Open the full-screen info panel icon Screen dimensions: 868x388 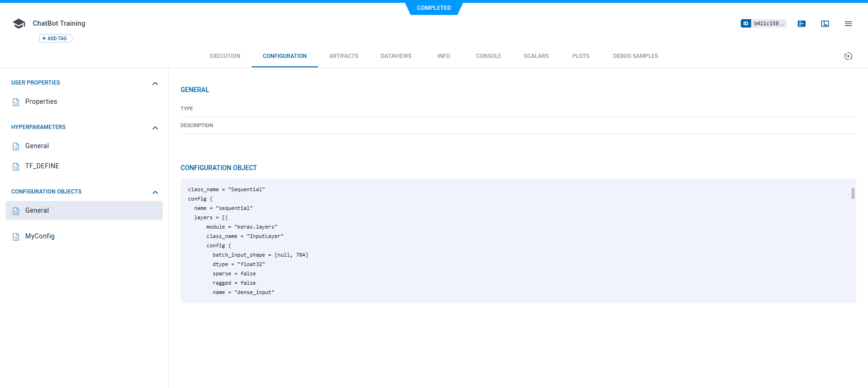[825, 24]
